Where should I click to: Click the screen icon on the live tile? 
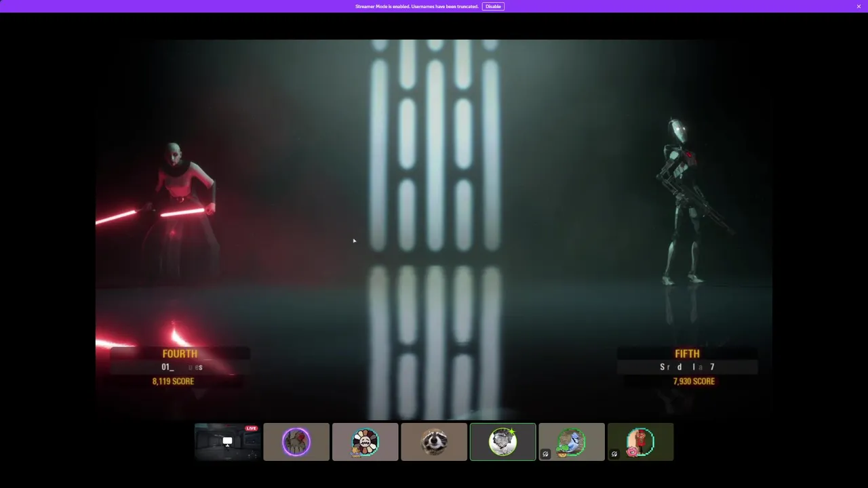tap(227, 441)
